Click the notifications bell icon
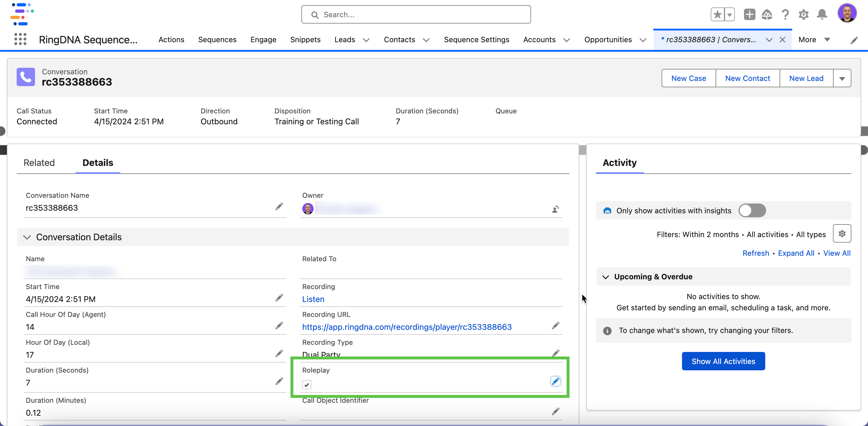The height and width of the screenshot is (426, 868). tap(822, 14)
